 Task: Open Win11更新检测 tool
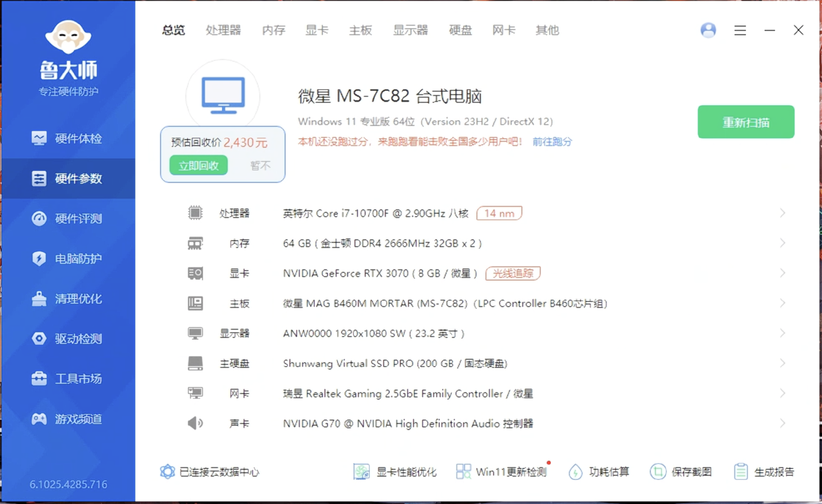click(501, 472)
